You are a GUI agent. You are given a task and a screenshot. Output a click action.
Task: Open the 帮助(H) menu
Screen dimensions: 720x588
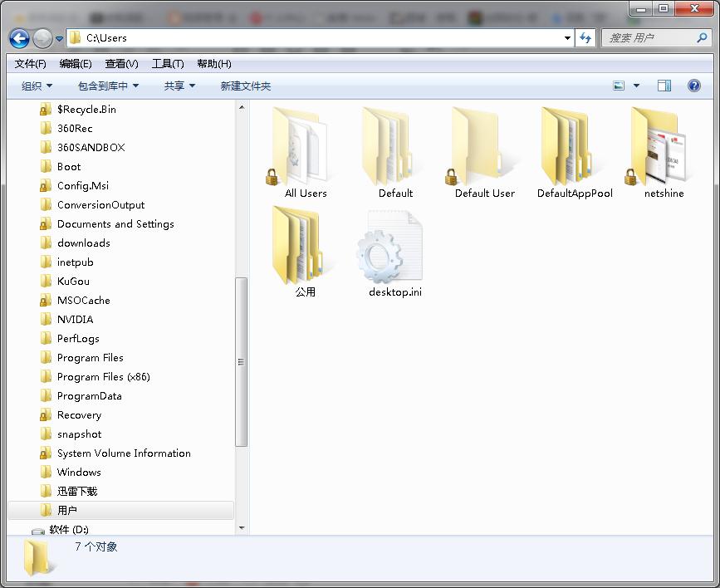tap(214, 64)
